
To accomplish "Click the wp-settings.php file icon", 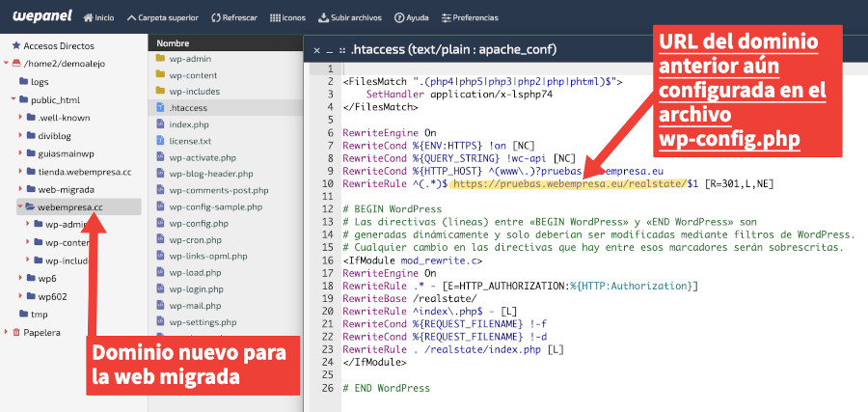I will click(x=160, y=321).
